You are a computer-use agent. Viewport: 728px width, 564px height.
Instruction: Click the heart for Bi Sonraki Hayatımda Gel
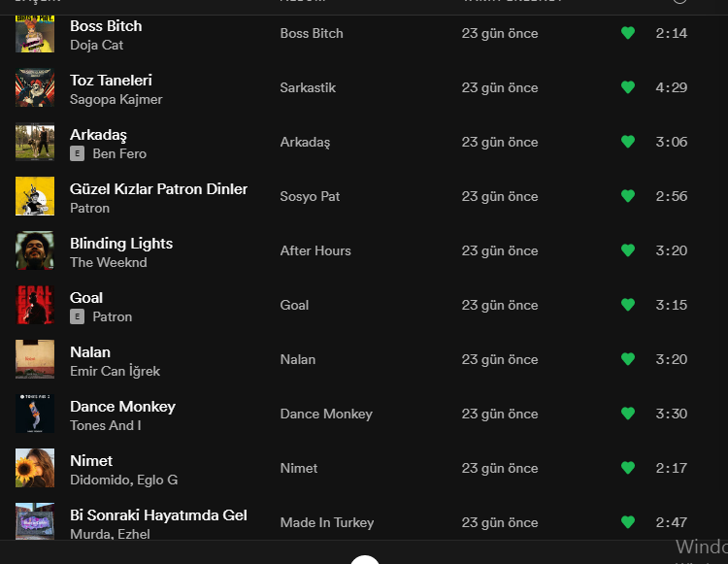click(x=627, y=522)
